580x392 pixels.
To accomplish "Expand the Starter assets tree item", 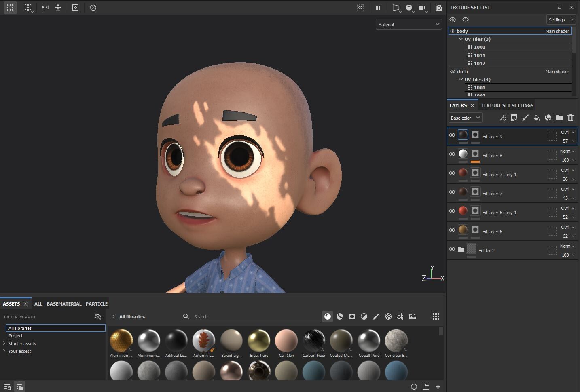I will click(4, 344).
